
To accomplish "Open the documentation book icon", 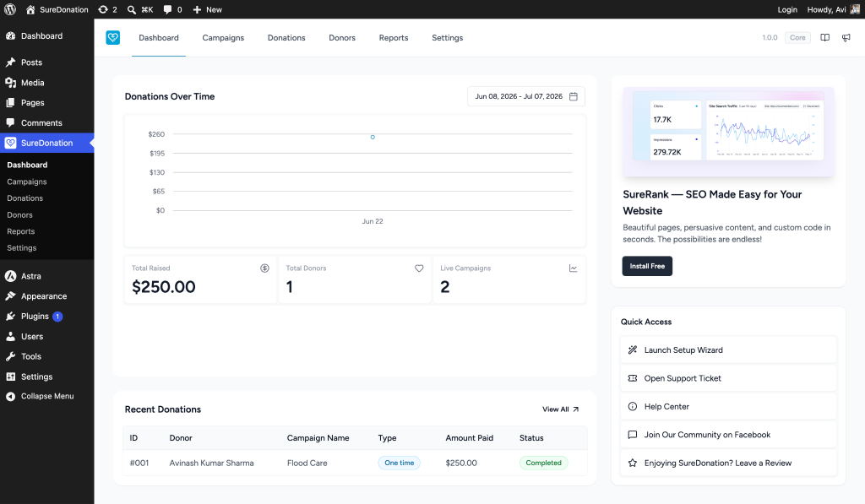I will click(824, 37).
